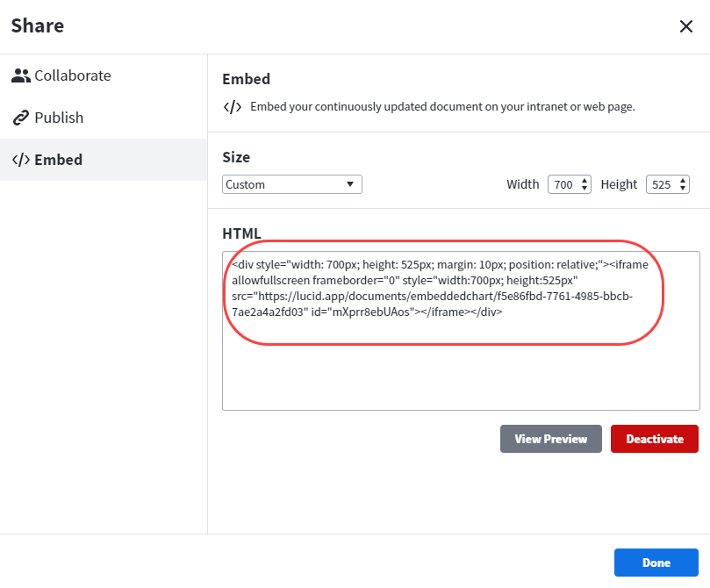The image size is (710, 588).
Task: Click inside the Height input field
Action: 663,184
